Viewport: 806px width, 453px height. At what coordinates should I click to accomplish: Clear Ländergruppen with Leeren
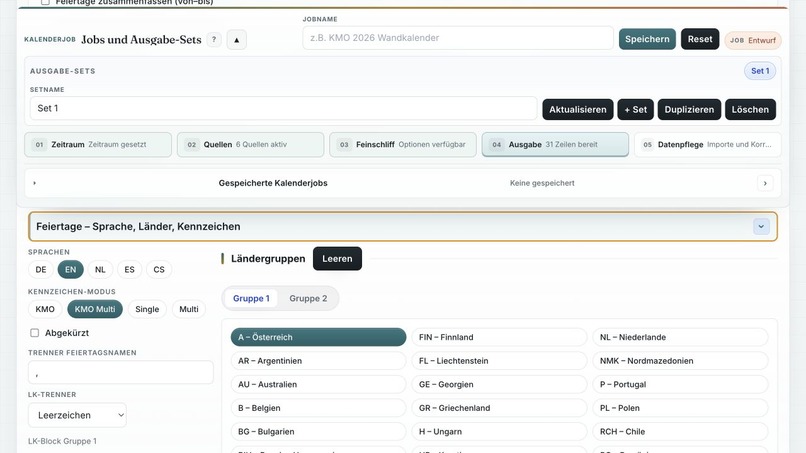pyautogui.click(x=337, y=259)
